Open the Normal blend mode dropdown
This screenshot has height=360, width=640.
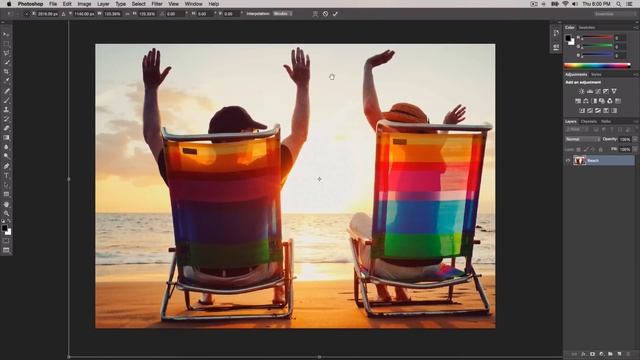tap(582, 139)
